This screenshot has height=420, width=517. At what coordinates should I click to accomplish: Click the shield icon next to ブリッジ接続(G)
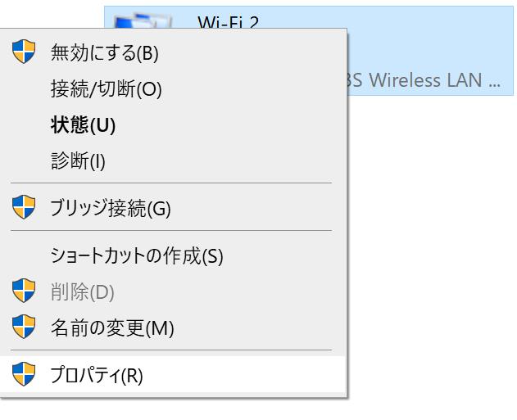[x=24, y=208]
